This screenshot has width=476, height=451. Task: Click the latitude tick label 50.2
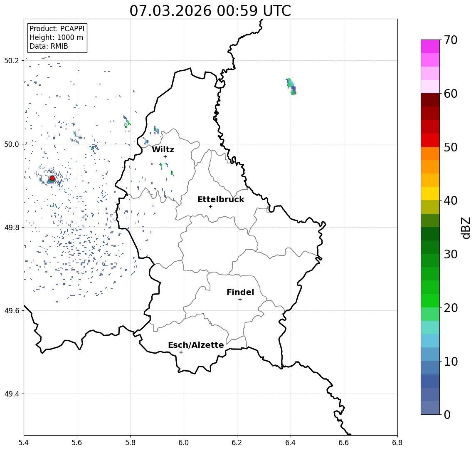[x=12, y=60]
